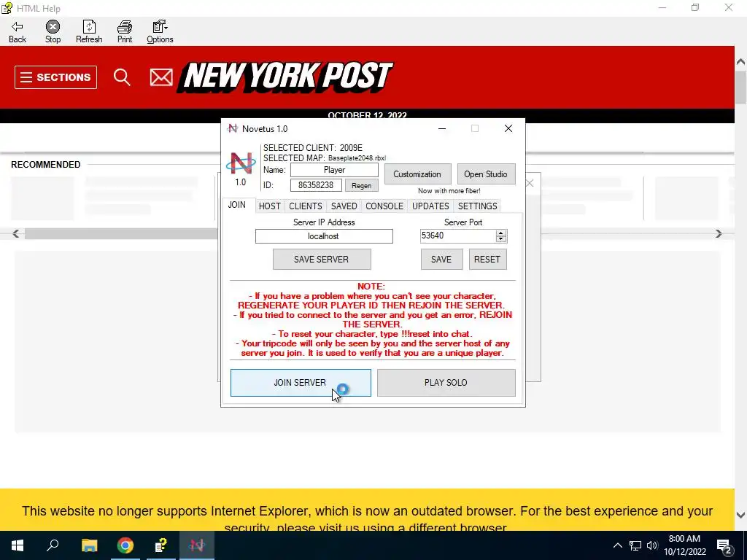
Task: Click the Open Studio button
Action: click(486, 174)
